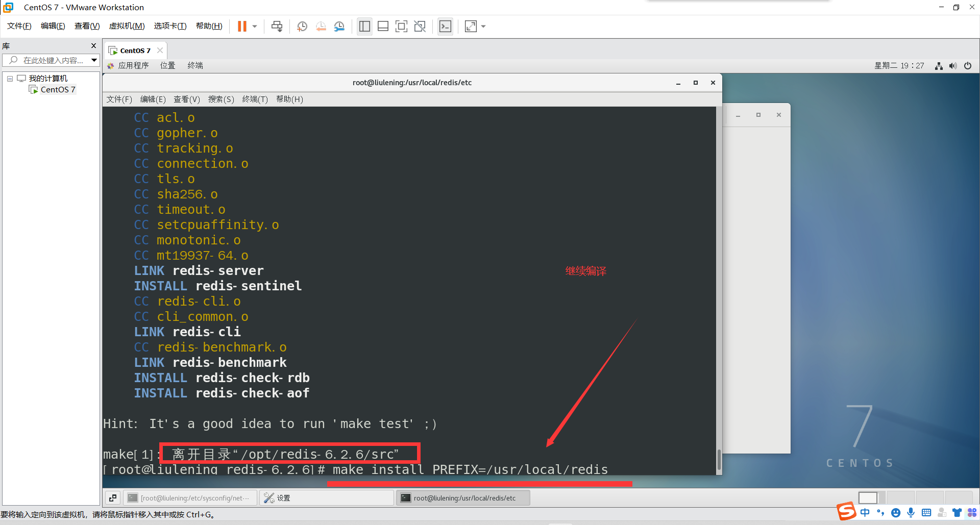980x525 pixels.
Task: Toggle the punctuation mode icon
Action: (x=880, y=512)
